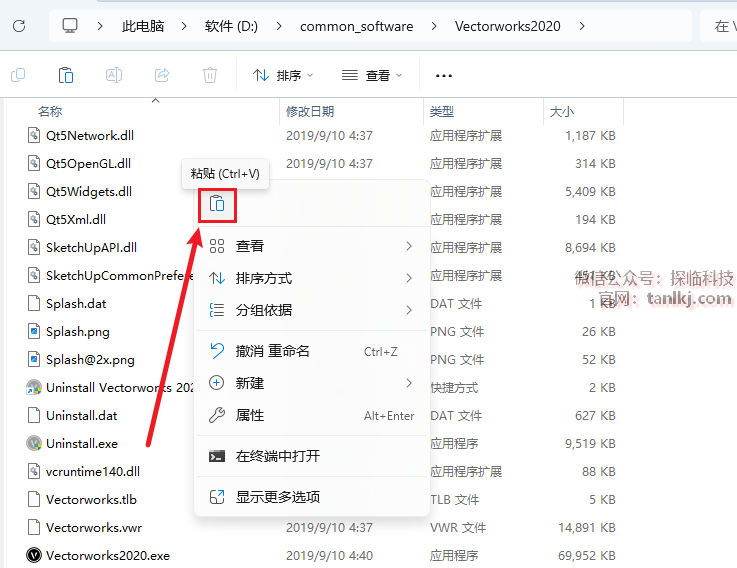This screenshot has height=568, width=737.
Task: Click VWR 文件 type cell
Action: [458, 528]
